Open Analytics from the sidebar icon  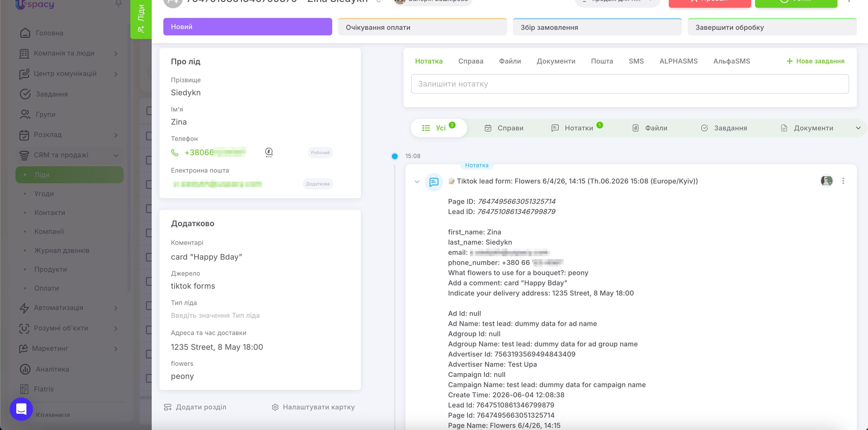point(25,369)
